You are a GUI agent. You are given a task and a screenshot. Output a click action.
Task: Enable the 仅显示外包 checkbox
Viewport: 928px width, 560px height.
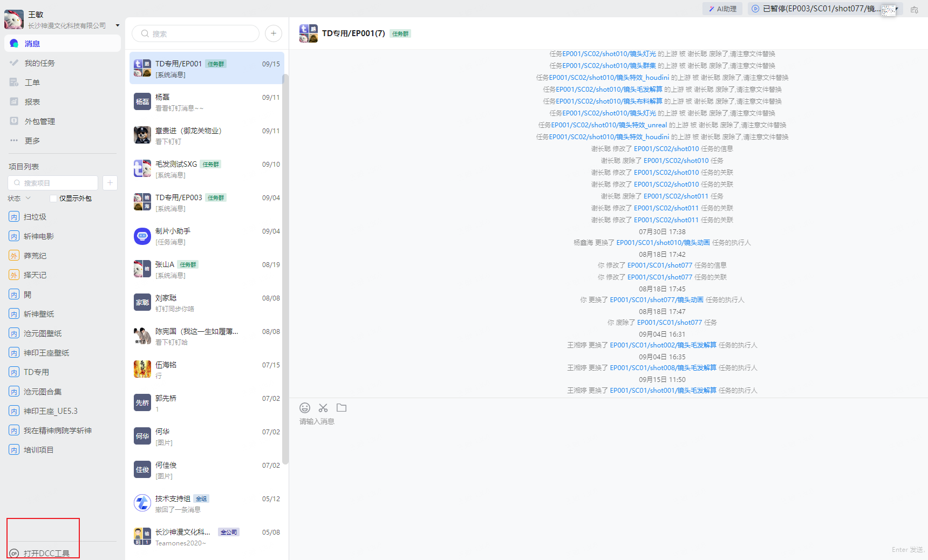tap(53, 199)
